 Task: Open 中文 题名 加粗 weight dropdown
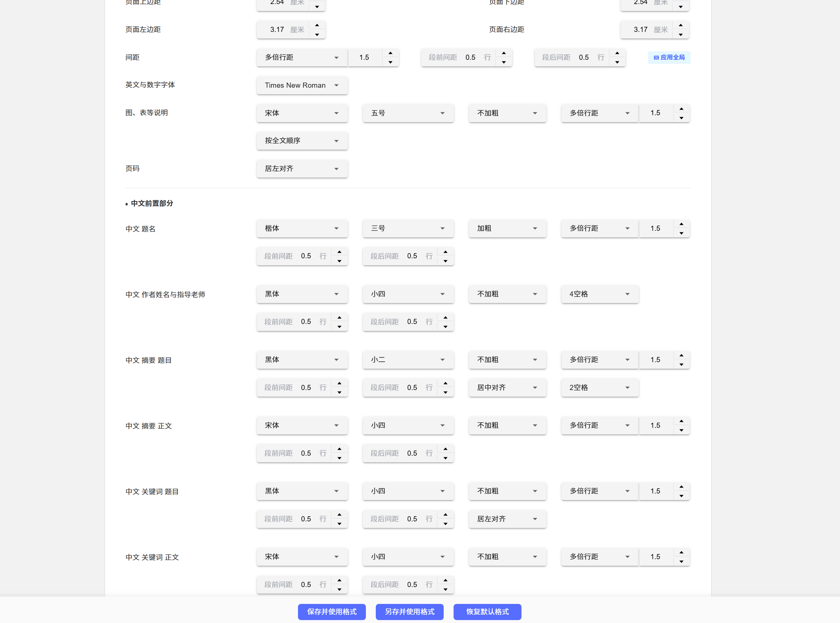coord(507,228)
